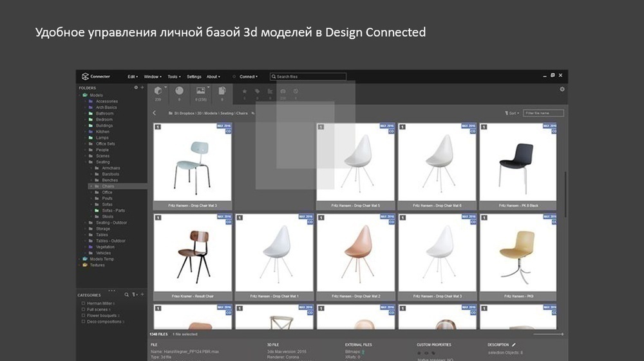This screenshot has height=361, width=644.
Task: Check the Herman Miller category
Action: (x=83, y=304)
